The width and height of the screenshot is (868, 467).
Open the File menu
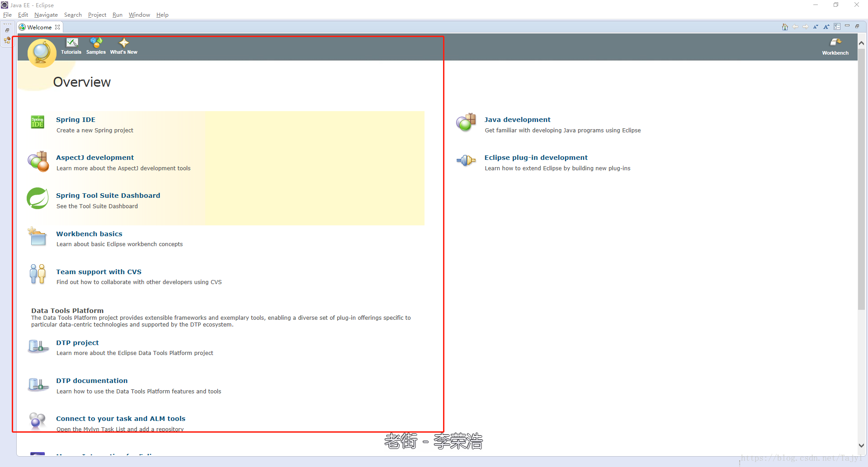coord(7,15)
